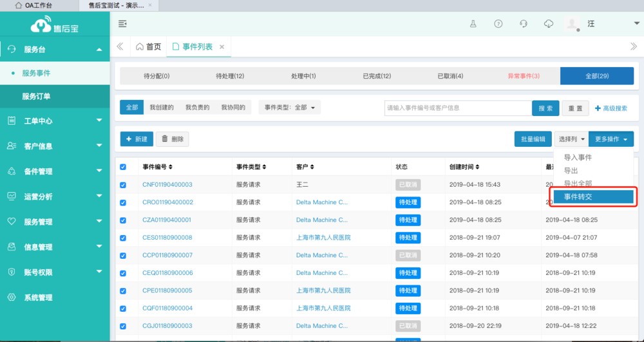
Task: Expand the 运营分析 arrow
Action: point(99,196)
